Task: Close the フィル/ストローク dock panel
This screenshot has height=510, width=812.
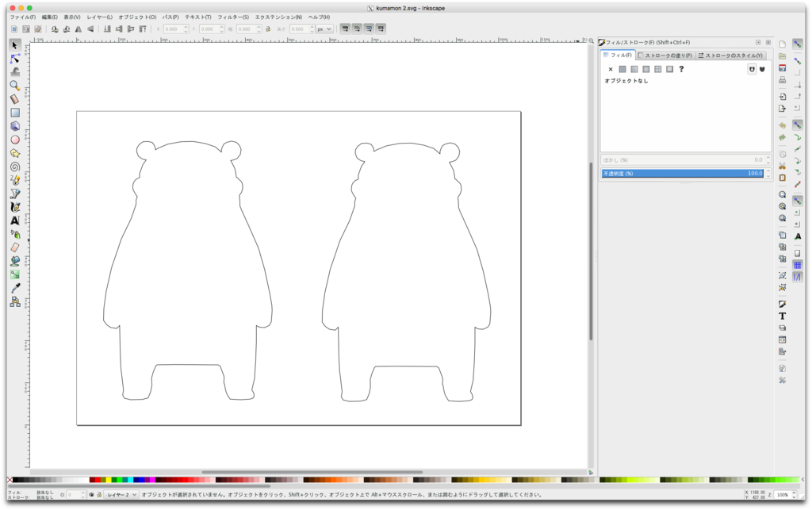Action: [768, 43]
